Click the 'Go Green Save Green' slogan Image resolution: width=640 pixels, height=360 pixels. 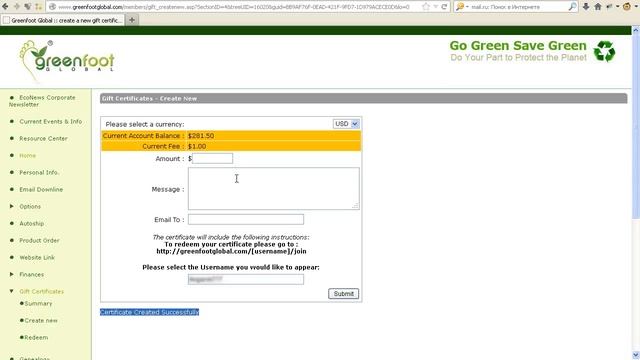pos(518,45)
